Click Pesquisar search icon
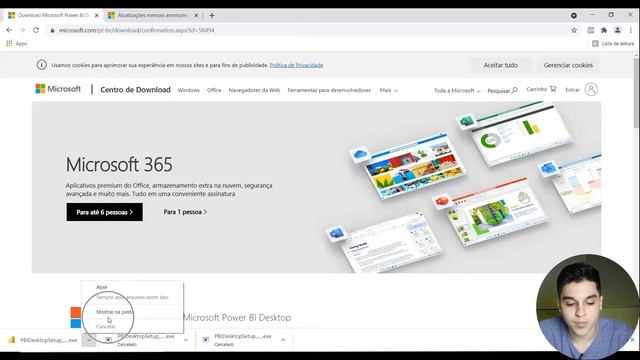The height and width of the screenshot is (360, 640). coord(502,91)
